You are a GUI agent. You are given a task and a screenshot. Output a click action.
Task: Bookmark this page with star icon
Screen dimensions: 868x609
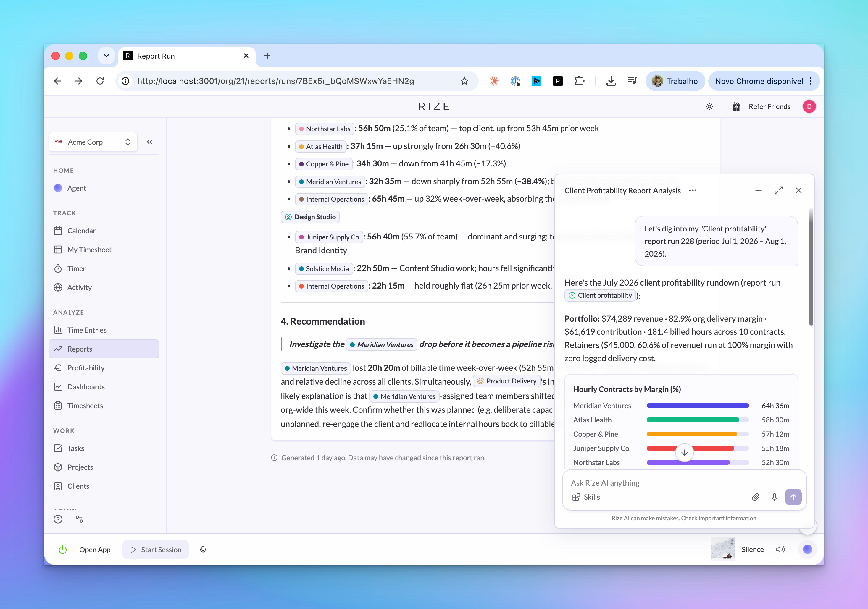tap(464, 81)
